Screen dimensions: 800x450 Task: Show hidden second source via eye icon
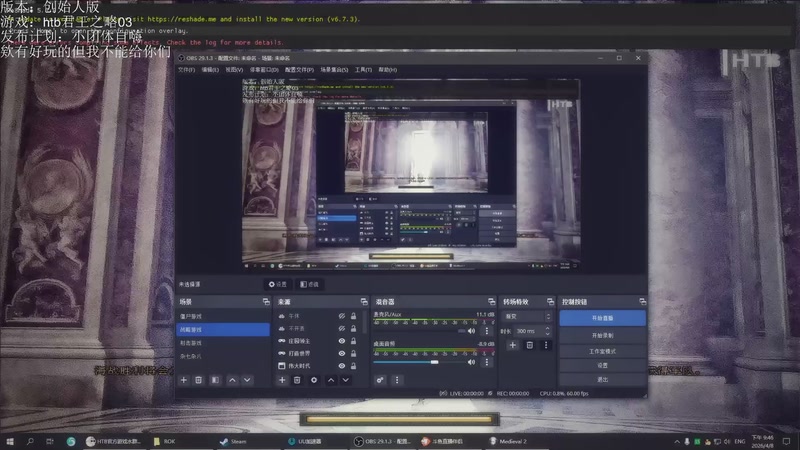tap(342, 329)
